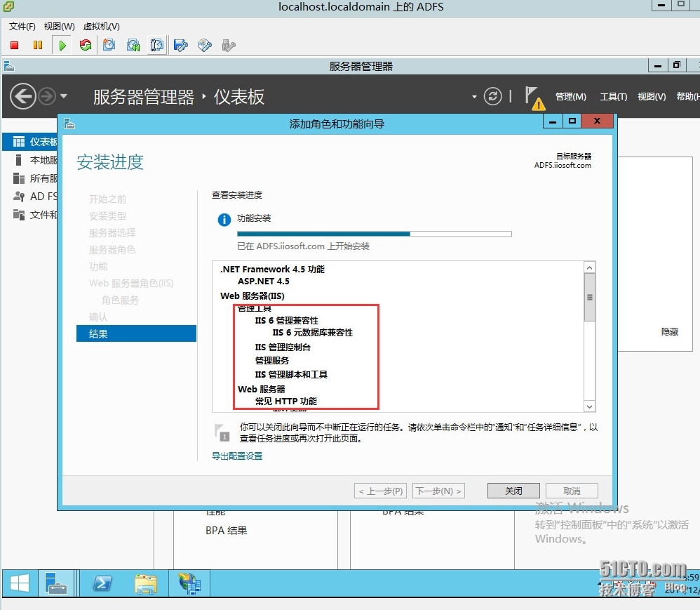
Task: Select the dashboard icon in sidebar
Action: tap(19, 142)
